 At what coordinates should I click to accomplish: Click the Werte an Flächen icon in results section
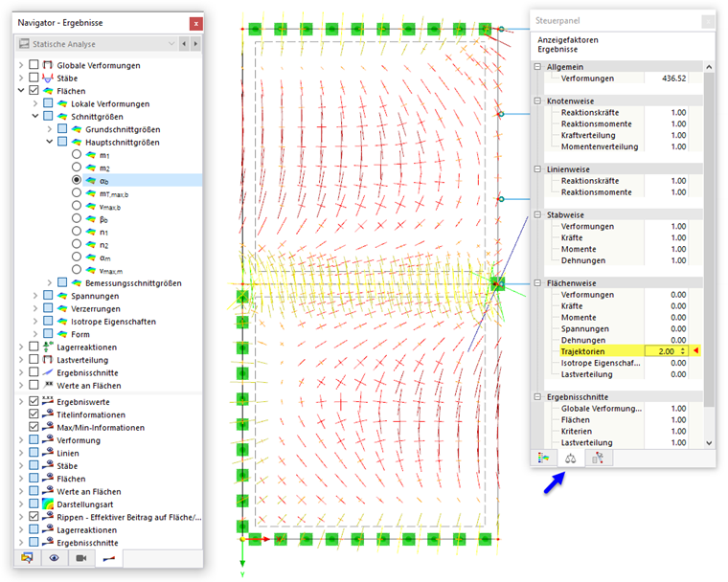[x=47, y=385]
